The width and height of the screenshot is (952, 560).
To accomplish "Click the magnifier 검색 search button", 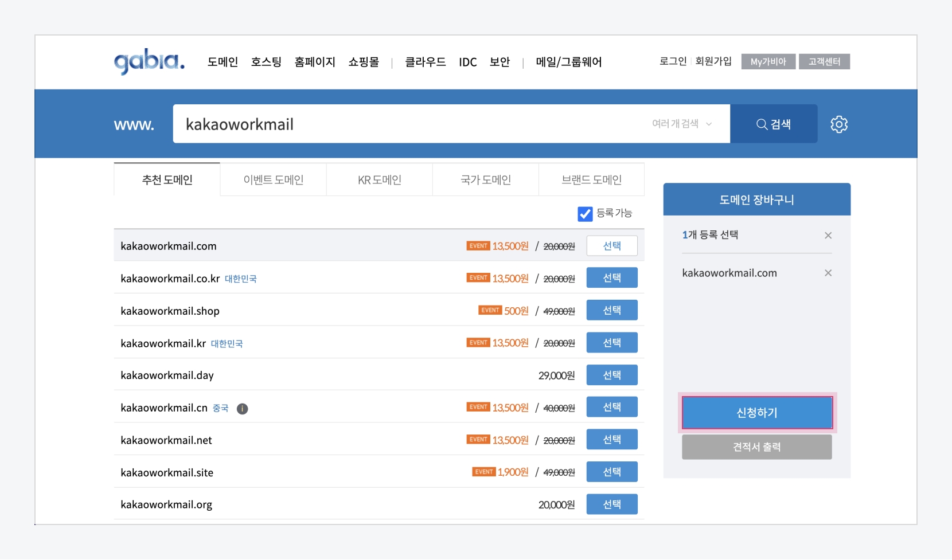I will point(773,124).
